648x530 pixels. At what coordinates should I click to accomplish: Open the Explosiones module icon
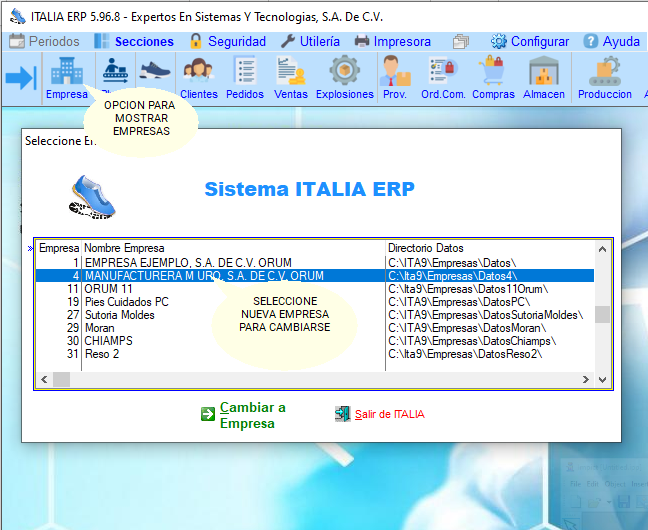pyautogui.click(x=345, y=78)
